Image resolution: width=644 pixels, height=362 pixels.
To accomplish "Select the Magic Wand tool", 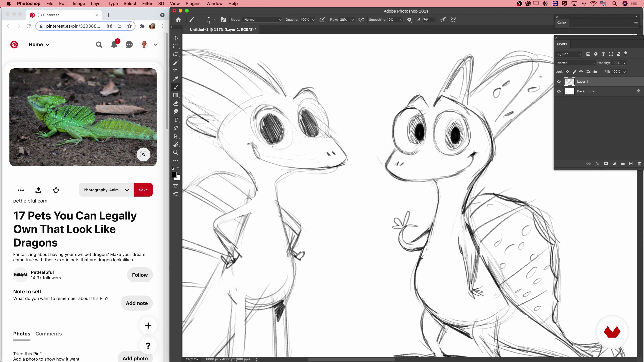I will click(x=176, y=63).
